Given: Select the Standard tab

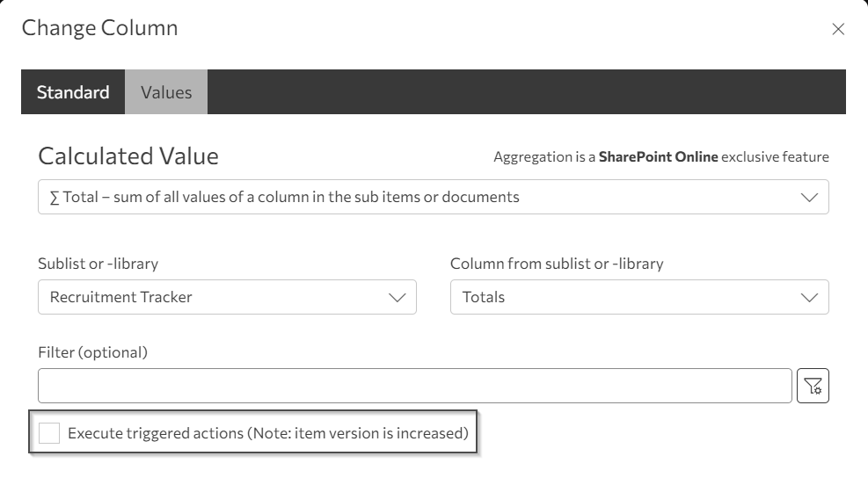Looking at the screenshot, I should click(x=73, y=92).
